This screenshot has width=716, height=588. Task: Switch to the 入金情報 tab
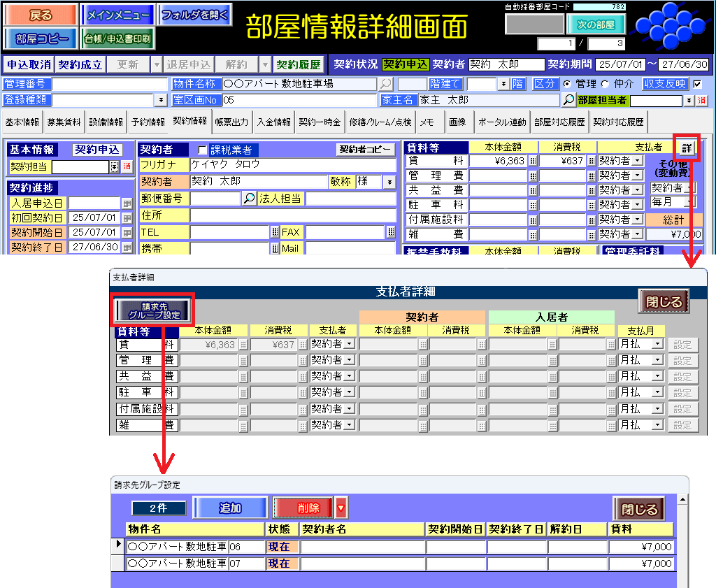click(273, 122)
